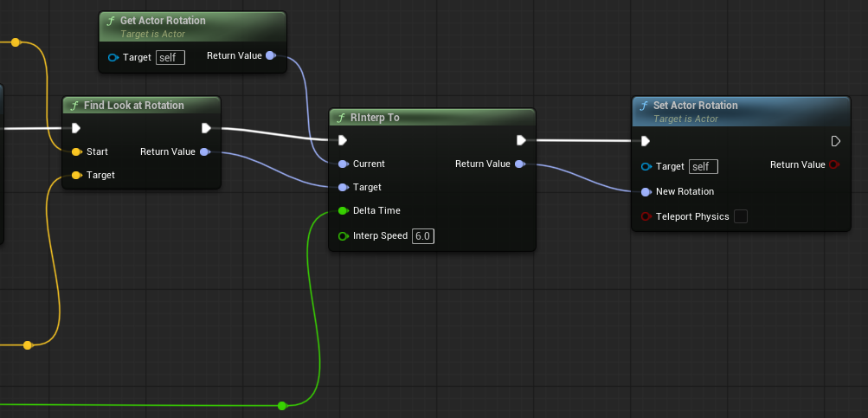Select the RInterp To node title
Screen dimensions: 868x418
[375, 118]
